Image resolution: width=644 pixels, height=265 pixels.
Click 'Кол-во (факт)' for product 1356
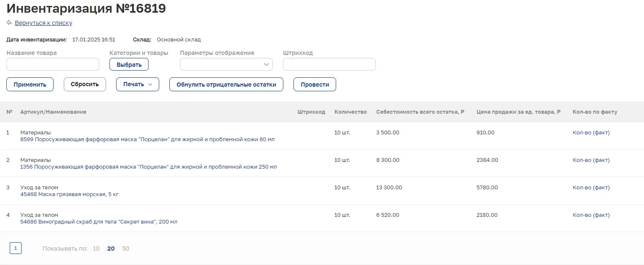(591, 160)
